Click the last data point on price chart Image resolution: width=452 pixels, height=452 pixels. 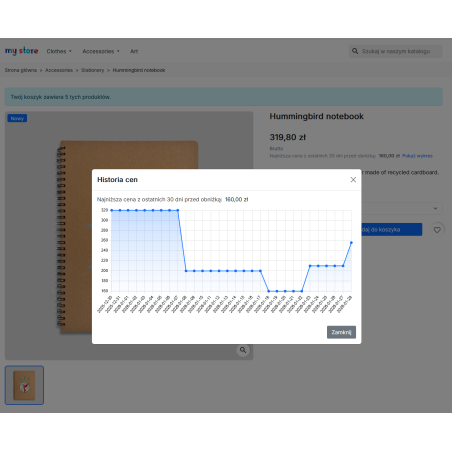point(351,243)
